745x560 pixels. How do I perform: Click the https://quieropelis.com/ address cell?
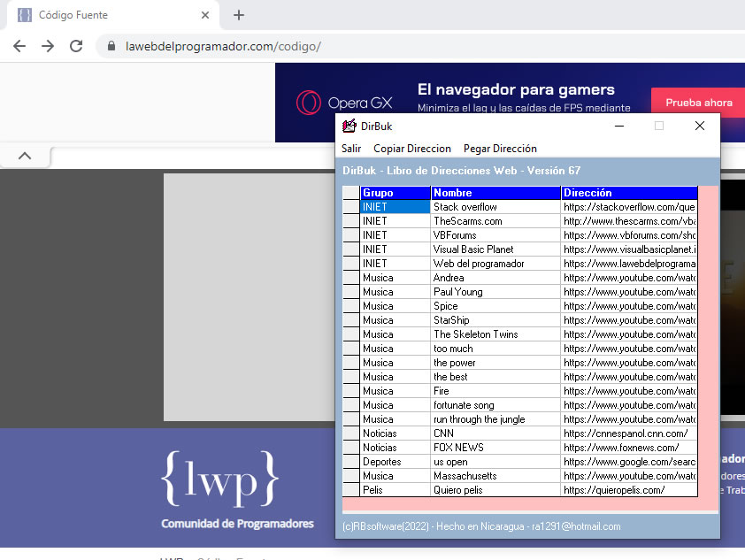click(630, 490)
